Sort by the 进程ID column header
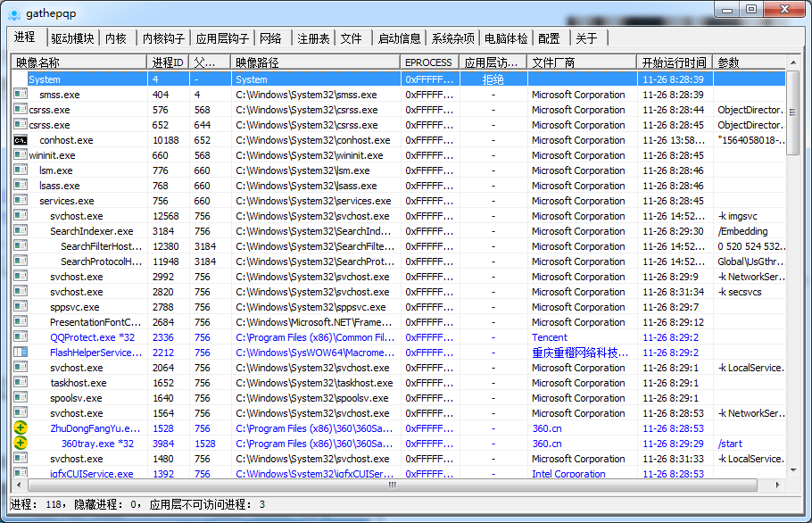The height and width of the screenshot is (523, 812). (x=168, y=62)
